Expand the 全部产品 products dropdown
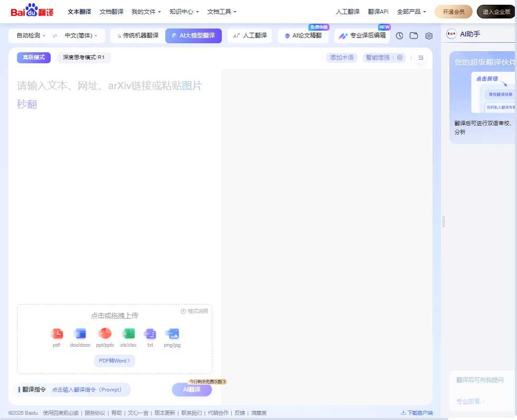 (411, 11)
